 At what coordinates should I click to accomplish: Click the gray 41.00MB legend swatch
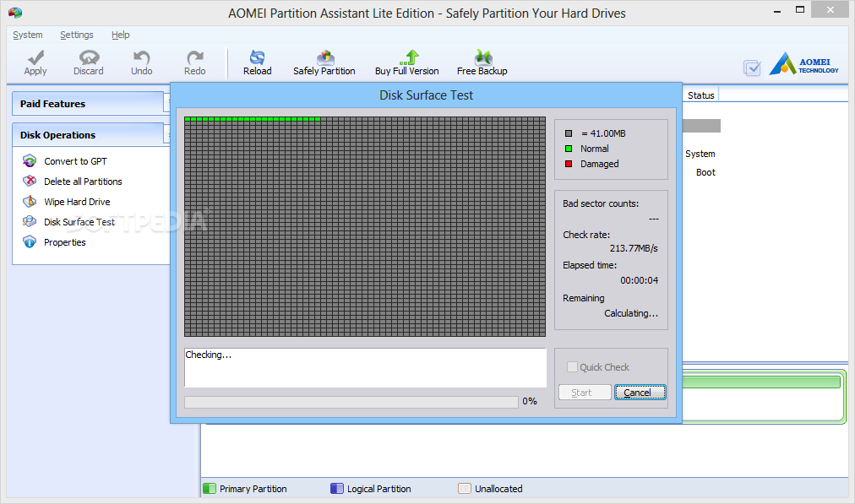point(569,133)
